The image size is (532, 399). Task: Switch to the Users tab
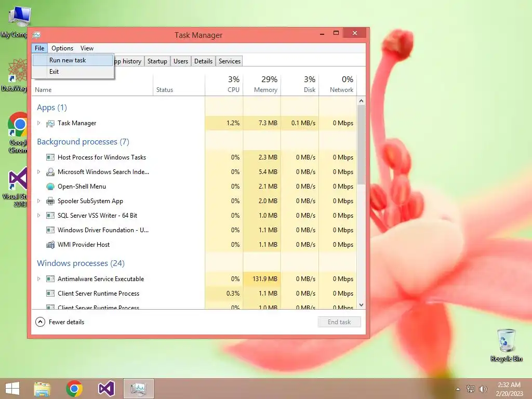coord(181,61)
